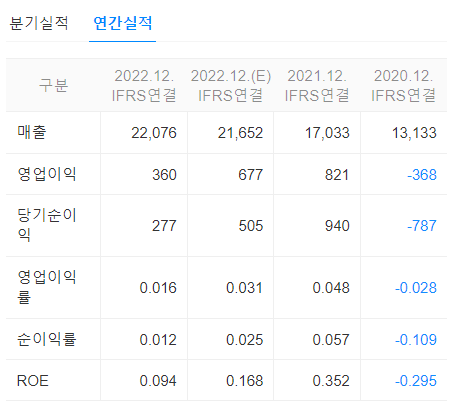The image size is (469, 420).
Task: Select the 매출 row label
Action: pos(32,132)
